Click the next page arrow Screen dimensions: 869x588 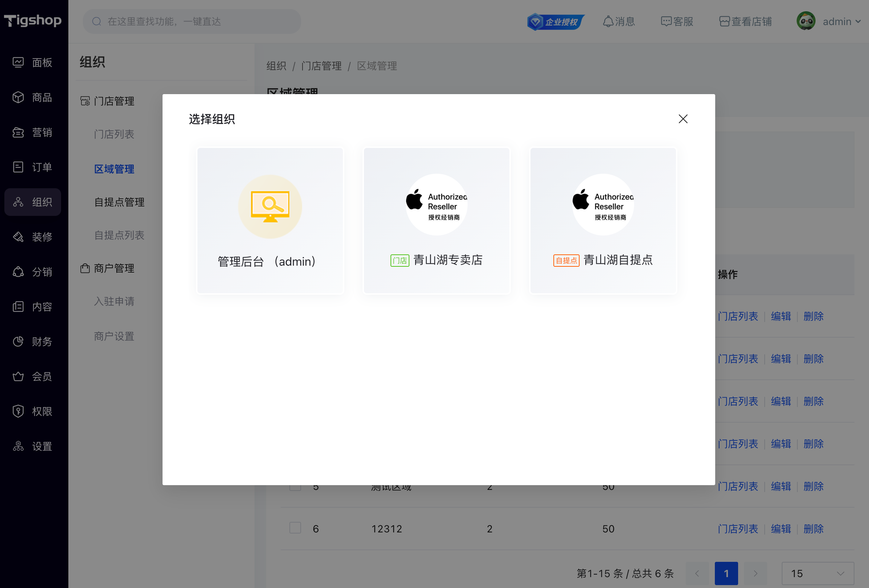(755, 573)
